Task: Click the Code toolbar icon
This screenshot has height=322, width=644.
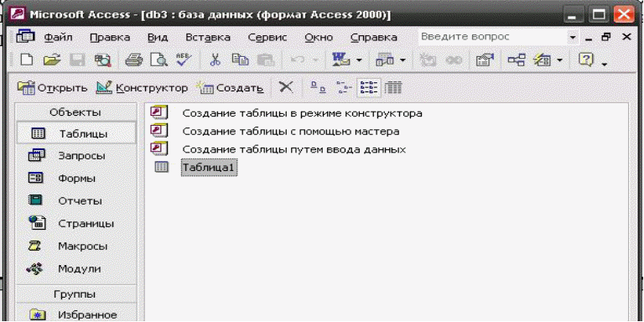Action: [428, 60]
